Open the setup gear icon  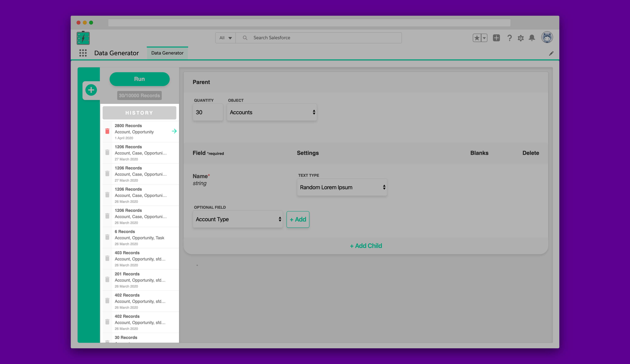click(521, 38)
